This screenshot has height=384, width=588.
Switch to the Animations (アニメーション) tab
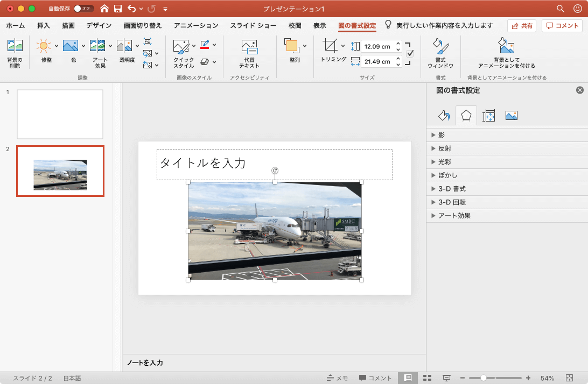[x=196, y=25]
